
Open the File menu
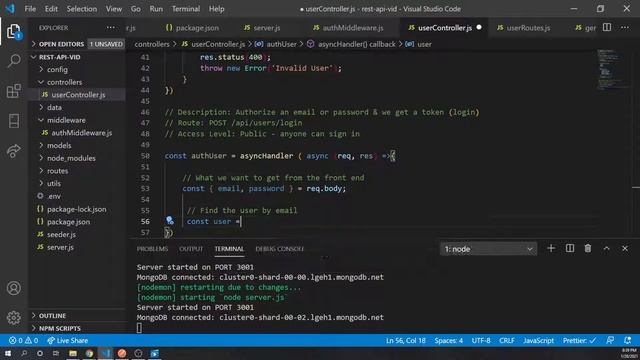tap(30, 9)
